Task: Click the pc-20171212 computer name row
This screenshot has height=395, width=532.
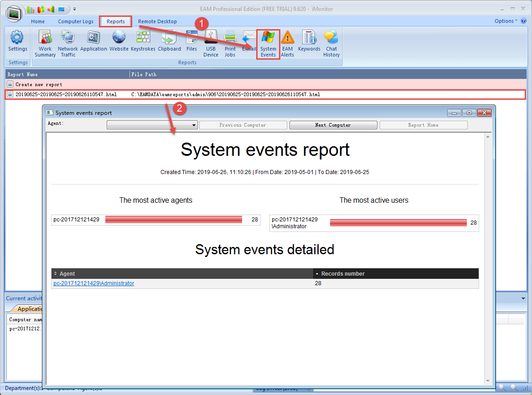Action: pyautogui.click(x=25, y=328)
